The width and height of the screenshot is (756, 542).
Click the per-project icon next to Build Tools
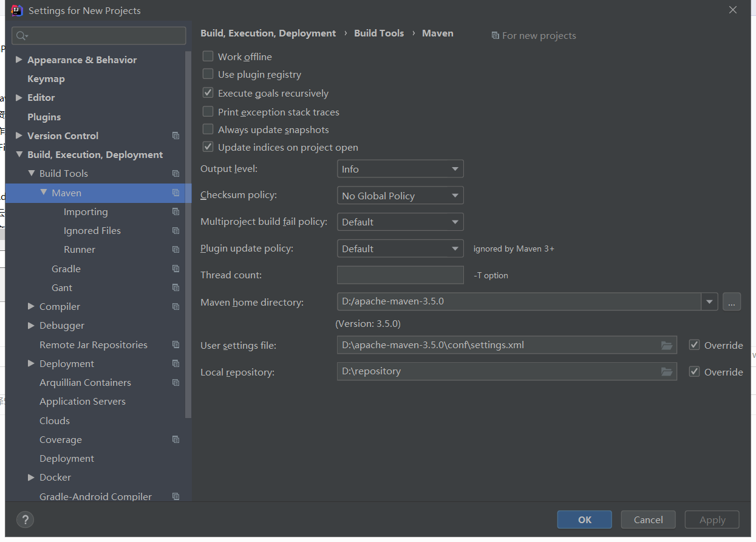(x=175, y=173)
